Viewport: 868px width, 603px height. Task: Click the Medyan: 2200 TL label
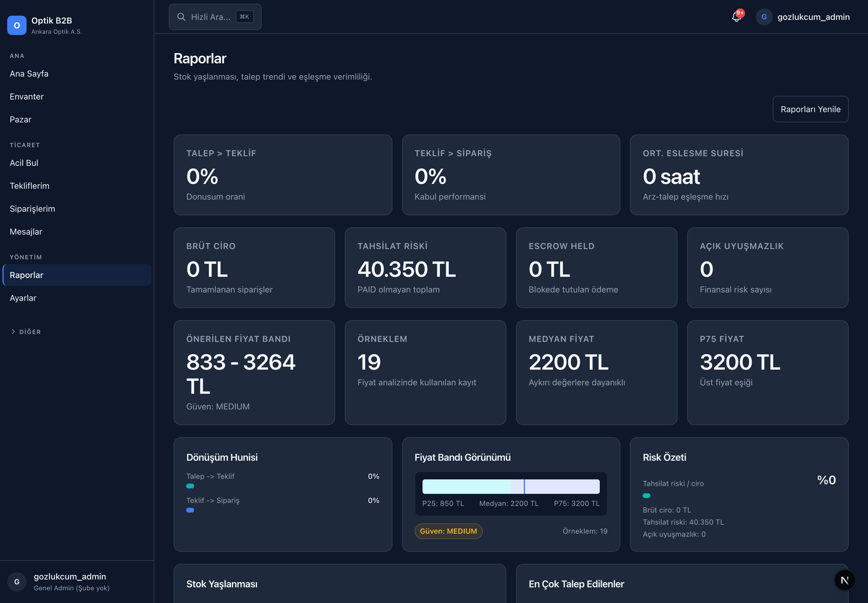pyautogui.click(x=509, y=504)
